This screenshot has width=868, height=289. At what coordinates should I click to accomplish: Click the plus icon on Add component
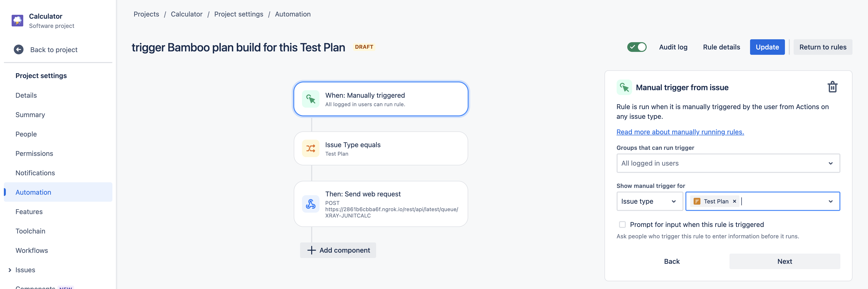(x=311, y=250)
